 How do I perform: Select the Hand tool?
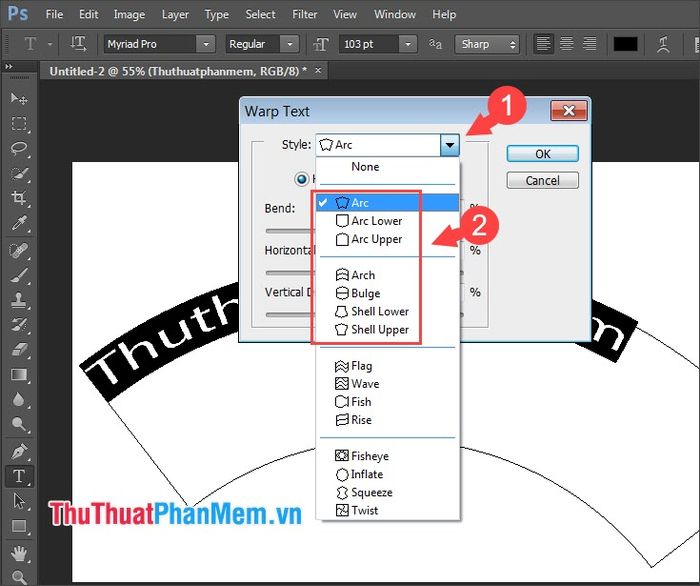pos(19,554)
